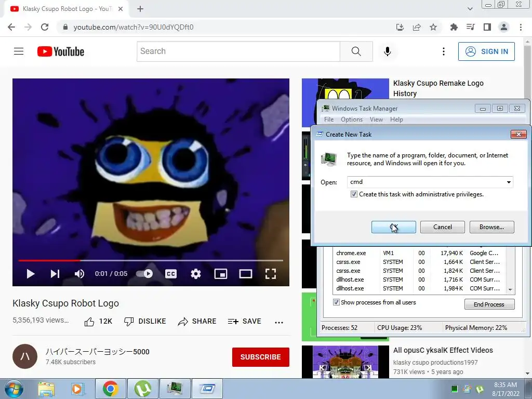Viewport: 532px width, 399px height.
Task: Click the browser forward arrow
Action: click(28, 27)
